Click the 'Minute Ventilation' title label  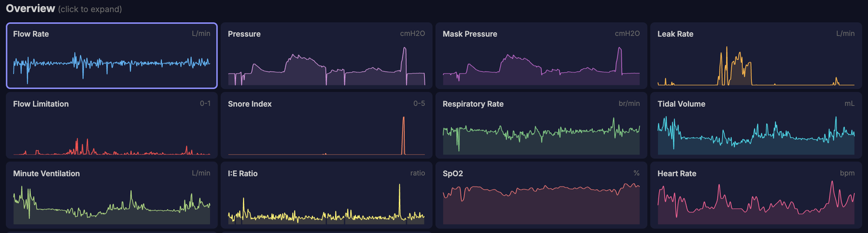46,173
